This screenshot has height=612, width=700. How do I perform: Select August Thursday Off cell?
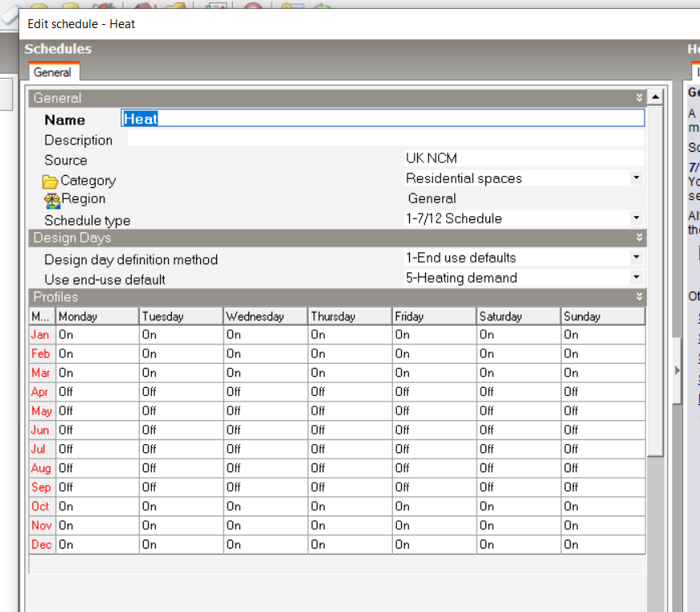pos(350,468)
